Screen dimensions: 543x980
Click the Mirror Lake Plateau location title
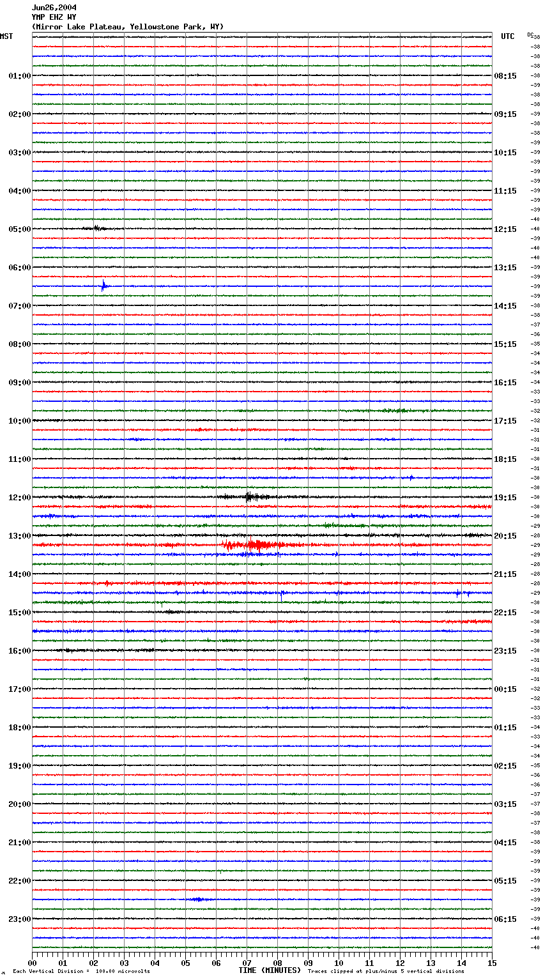[x=128, y=27]
